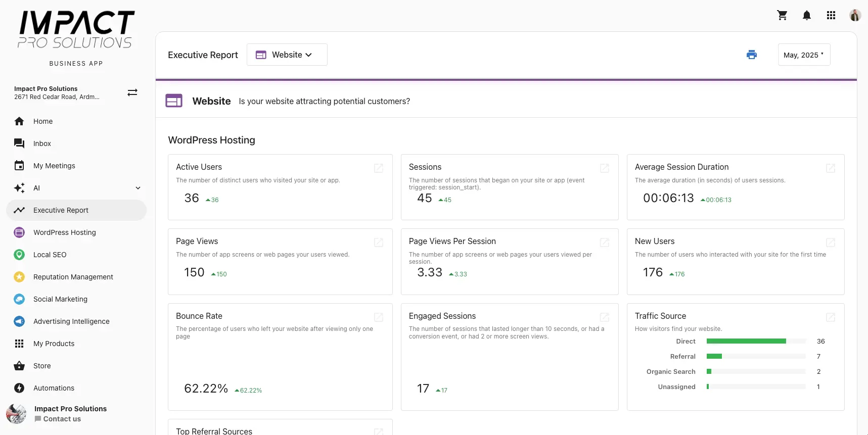Open Traffic Source card expand icon

click(830, 317)
